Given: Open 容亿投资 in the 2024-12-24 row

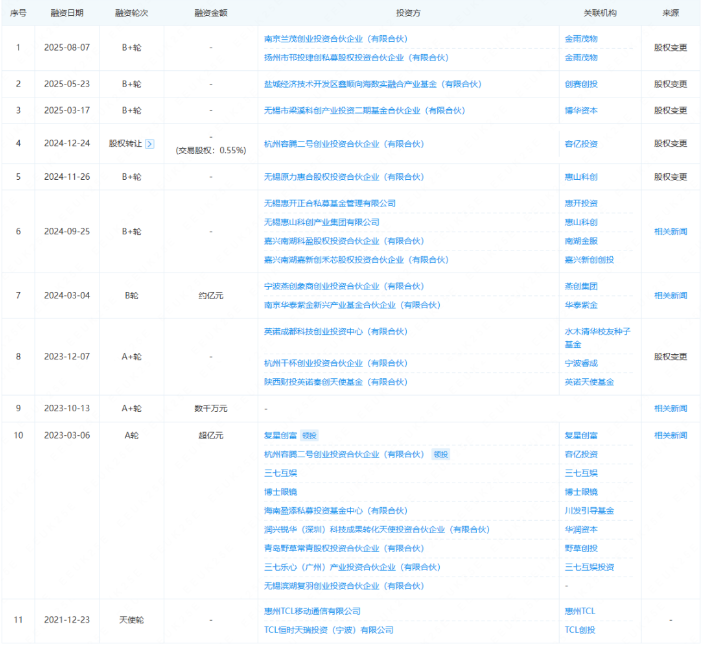Looking at the screenshot, I should point(581,144).
